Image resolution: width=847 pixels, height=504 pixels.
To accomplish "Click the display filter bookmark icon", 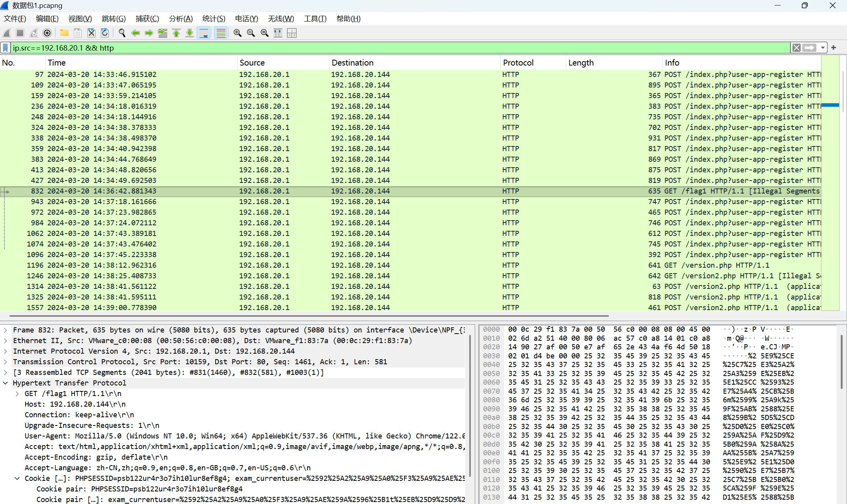I will tap(5, 47).
